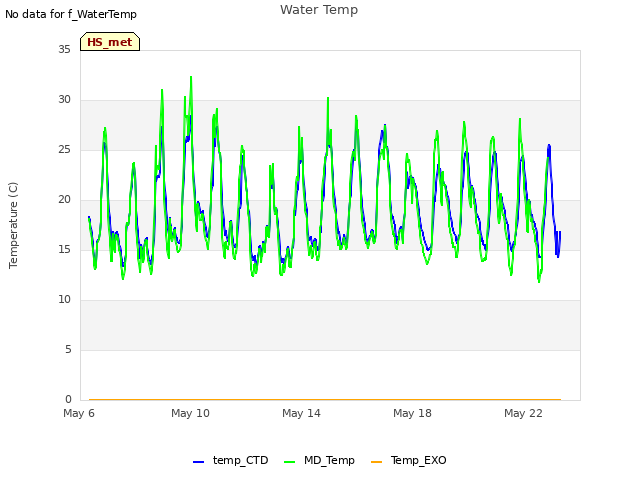The width and height of the screenshot is (640, 480).
Task: Click the 20 y-axis tick label
Action: pyautogui.click(x=64, y=200)
